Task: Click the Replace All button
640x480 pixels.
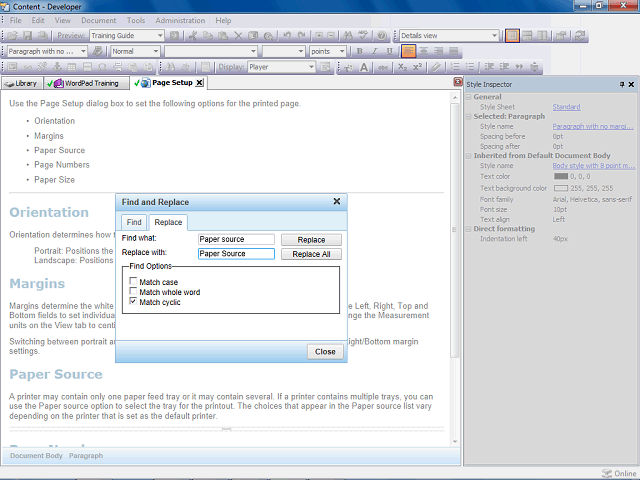Action: [311, 254]
